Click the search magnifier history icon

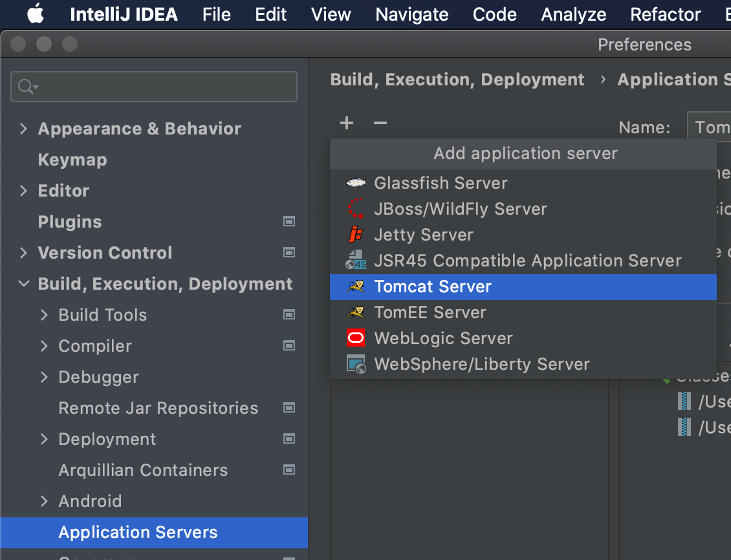27,87
